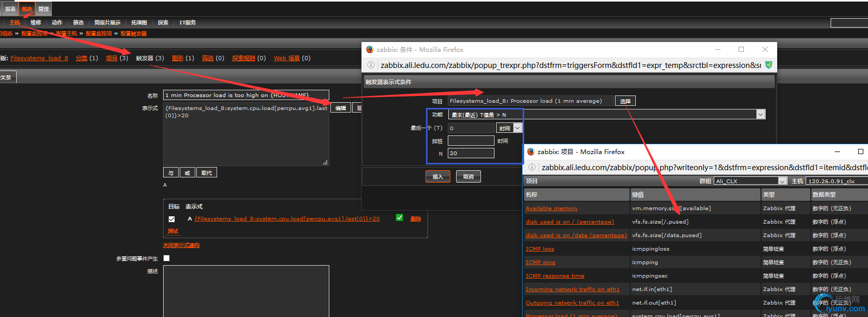Open the 探索 submenu

point(163,22)
